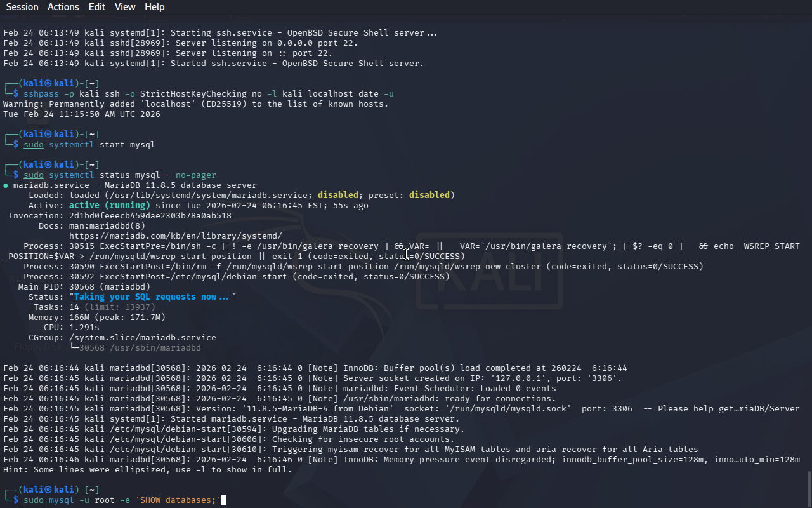Screen dimensions: 812x508
Task: Click the 'Taking your SQL requests now' status
Action: coord(152,297)
